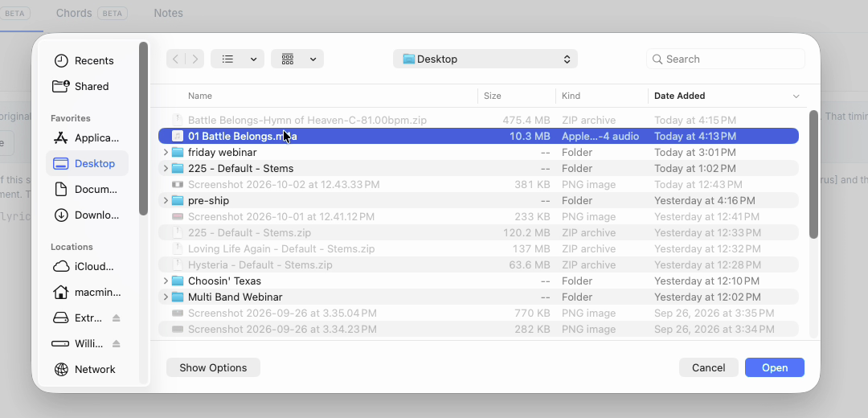Sort by Kind column header

(x=571, y=96)
